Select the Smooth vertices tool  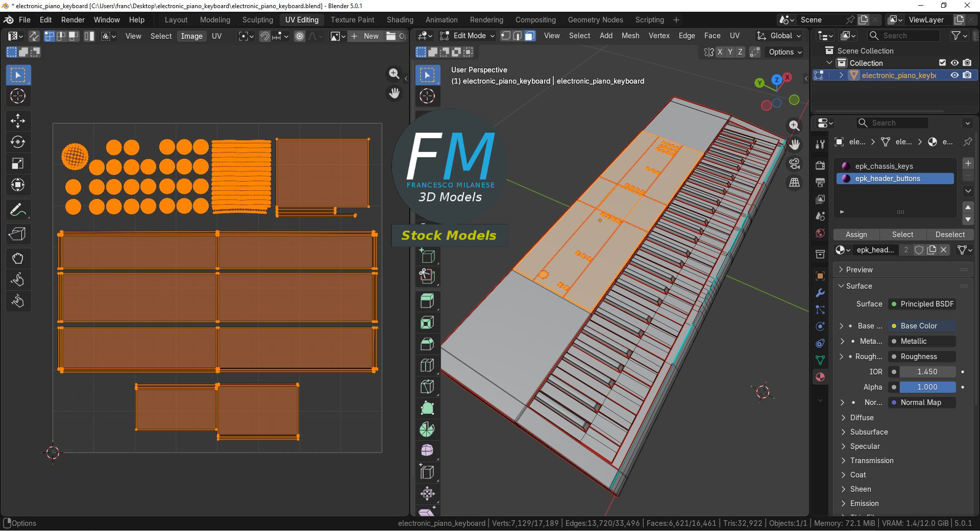[x=427, y=451]
